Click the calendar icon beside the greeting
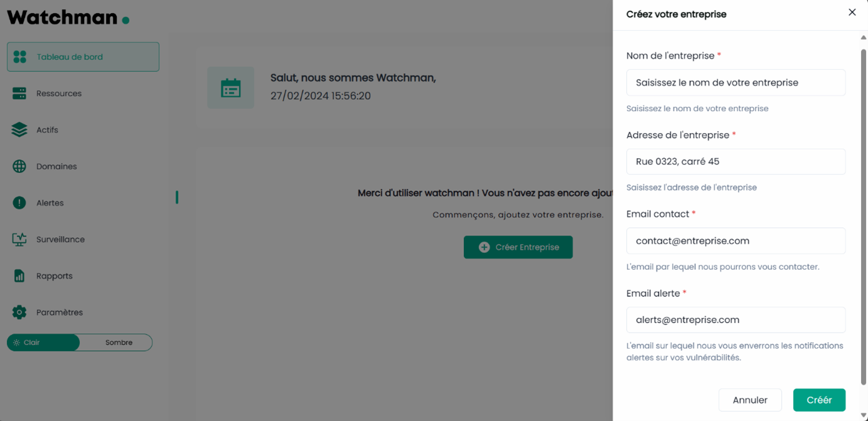The image size is (868, 421). (x=231, y=88)
